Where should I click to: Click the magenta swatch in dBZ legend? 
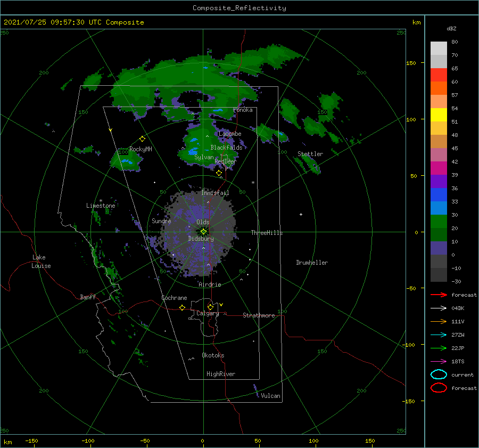pos(439,168)
